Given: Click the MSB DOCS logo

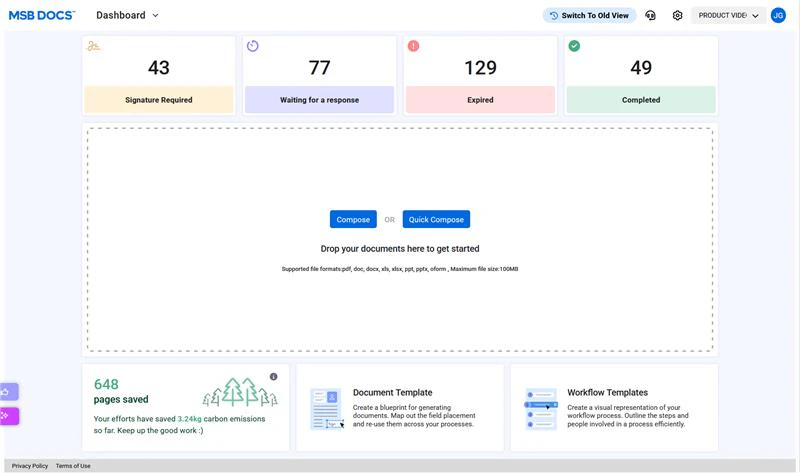Looking at the screenshot, I should pyautogui.click(x=42, y=15).
